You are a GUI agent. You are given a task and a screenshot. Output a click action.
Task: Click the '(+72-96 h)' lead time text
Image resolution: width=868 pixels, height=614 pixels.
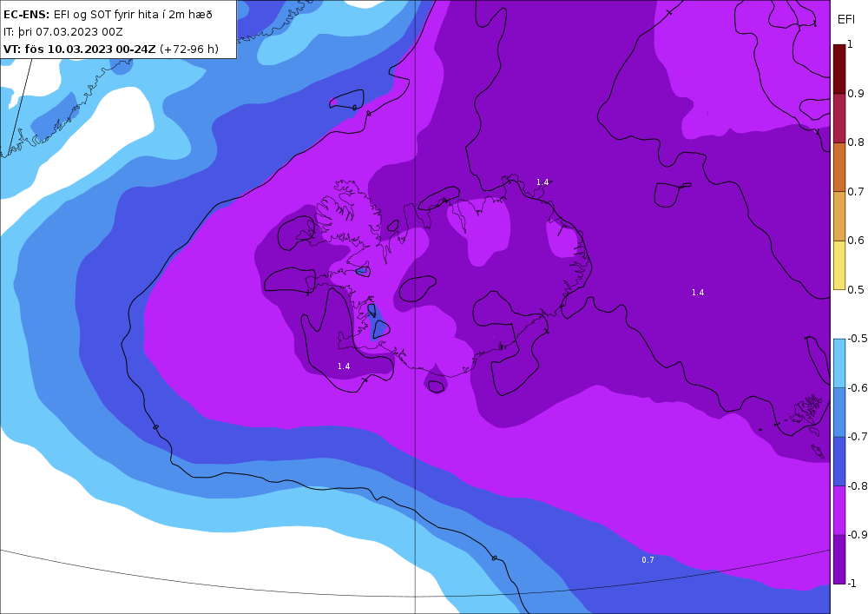188,50
